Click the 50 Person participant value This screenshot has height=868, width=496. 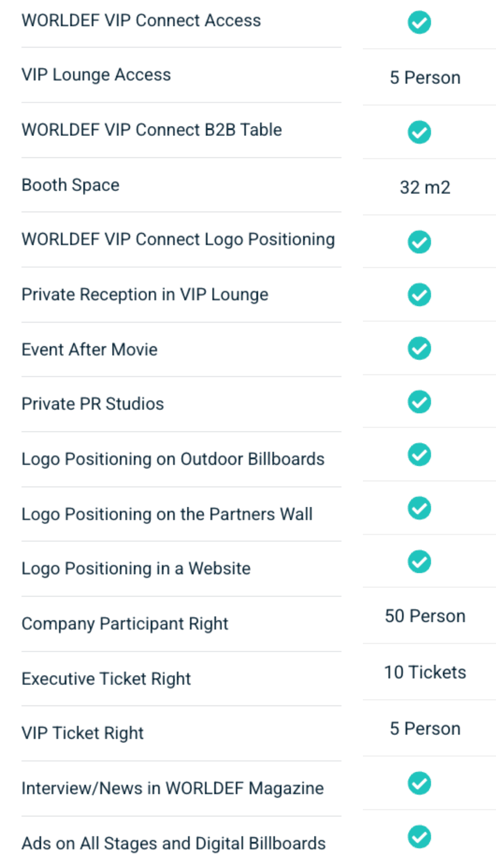point(425,616)
